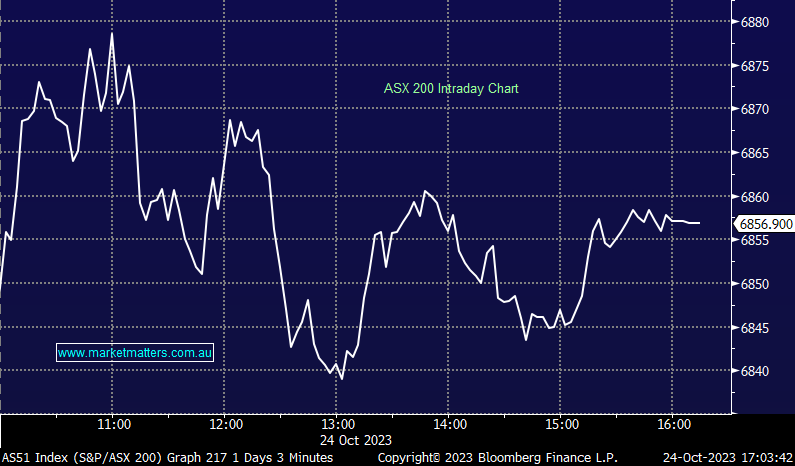This screenshot has width=795, height=466.
Task: Click the 13:00 time axis label
Action: point(337,425)
